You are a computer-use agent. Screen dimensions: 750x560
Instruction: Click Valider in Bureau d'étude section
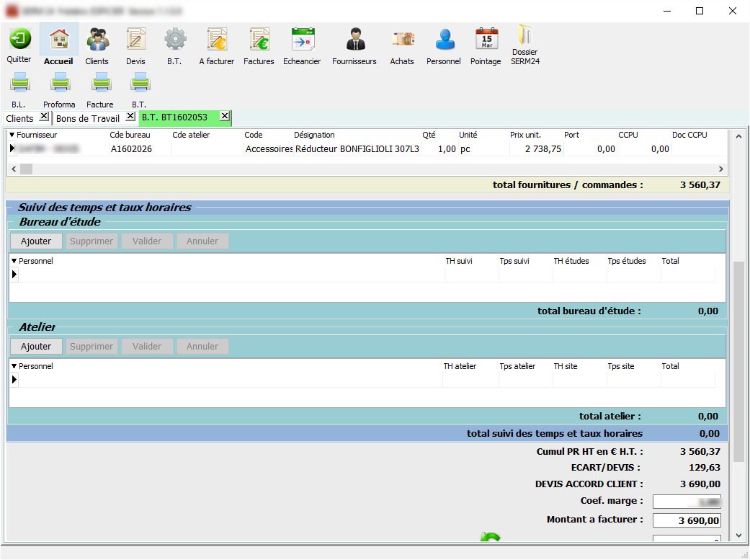click(147, 241)
